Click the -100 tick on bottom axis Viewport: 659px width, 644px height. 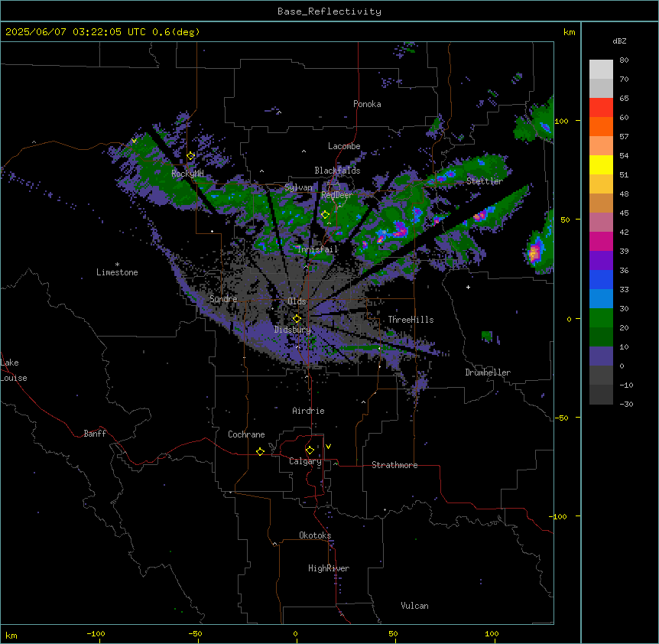96,633
